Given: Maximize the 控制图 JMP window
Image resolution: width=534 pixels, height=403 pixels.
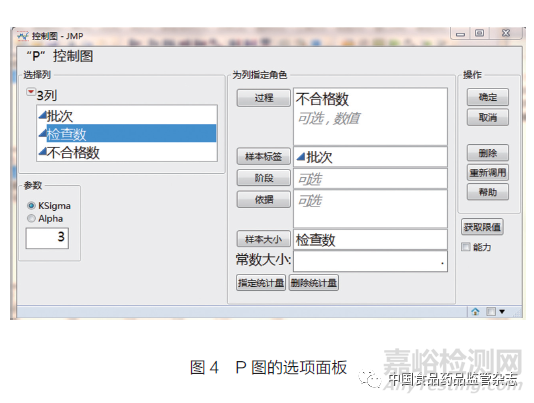Looking at the screenshot, I should [x=480, y=33].
